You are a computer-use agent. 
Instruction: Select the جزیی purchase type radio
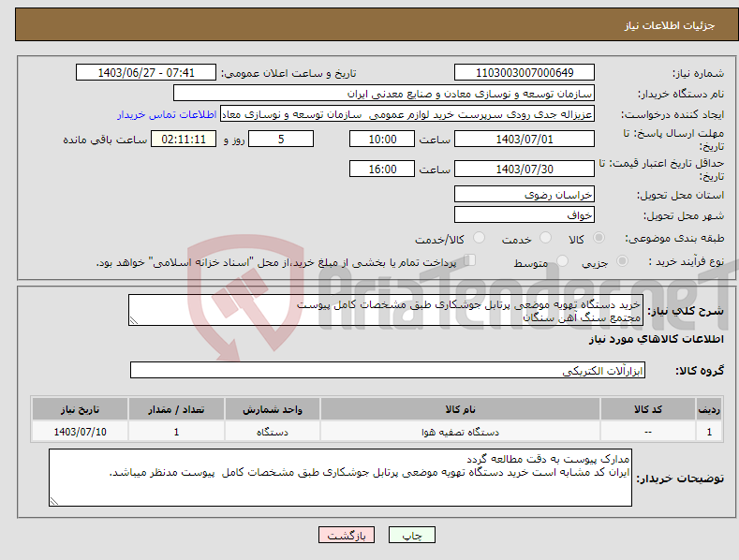(x=622, y=260)
